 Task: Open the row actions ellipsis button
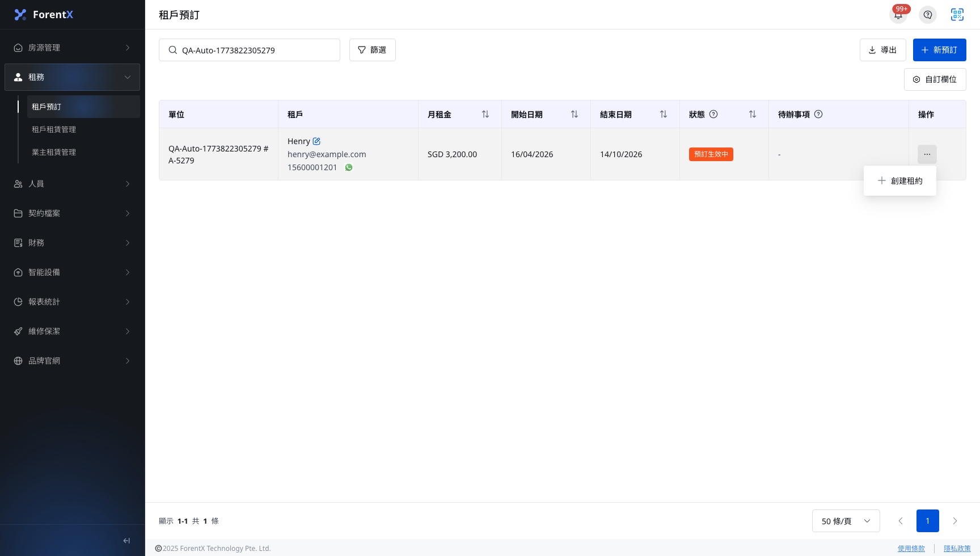pyautogui.click(x=927, y=154)
